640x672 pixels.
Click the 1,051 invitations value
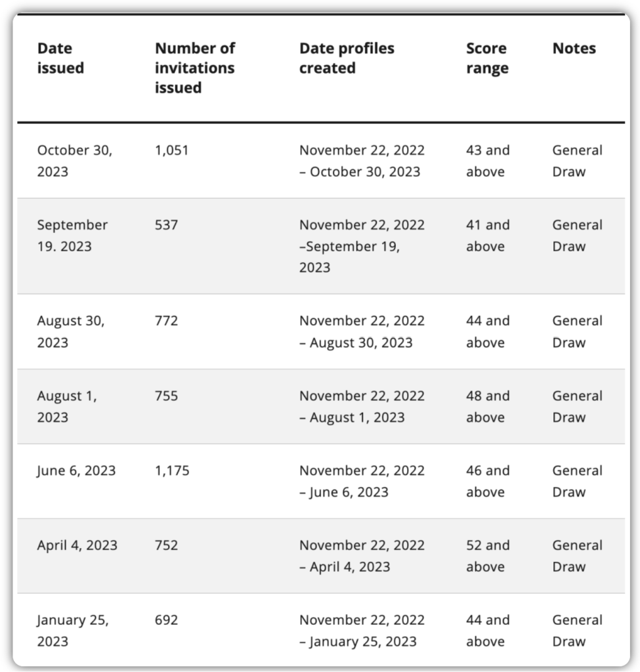pos(171,150)
